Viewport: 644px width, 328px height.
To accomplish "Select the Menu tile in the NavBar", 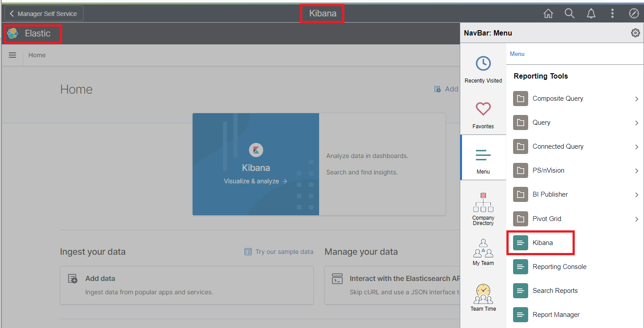I will click(483, 158).
